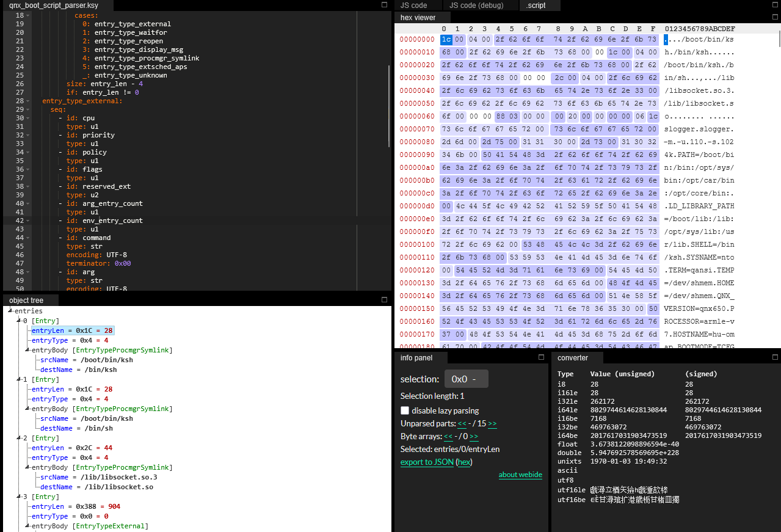Screen dimensions: 781x532
Task: Open the export to JSON link
Action: click(x=427, y=462)
